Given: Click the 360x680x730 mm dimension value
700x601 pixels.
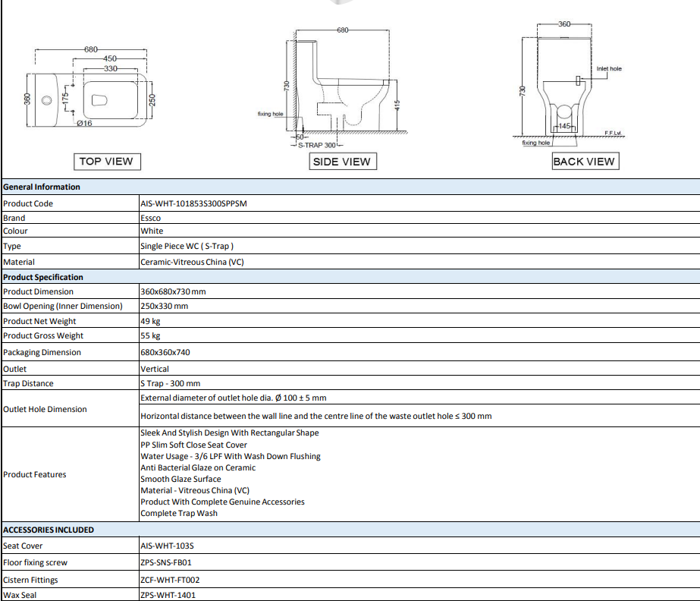Looking at the screenshot, I should pyautogui.click(x=173, y=292).
